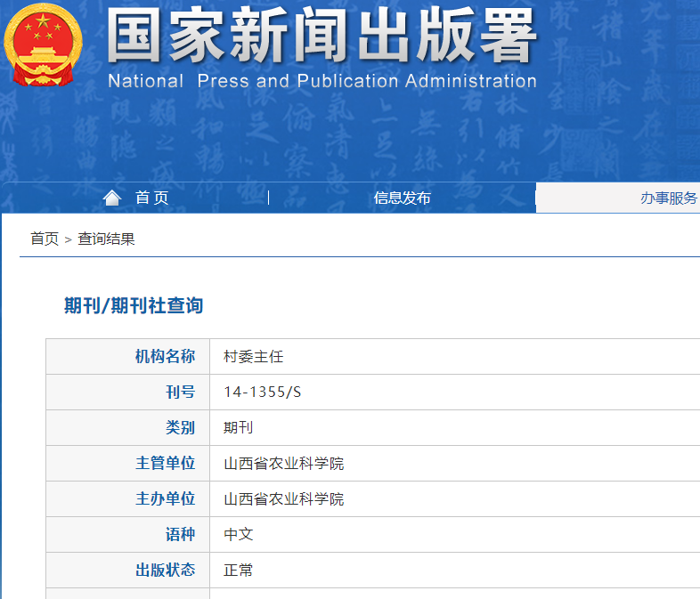Click the National Press and Publication Administration subtitle
The width and height of the screenshot is (700, 599).
pyautogui.click(x=322, y=81)
